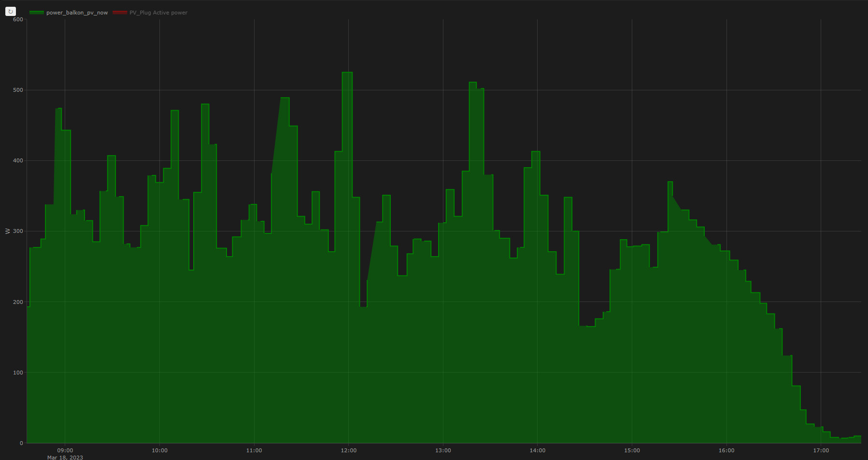Image resolution: width=868 pixels, height=460 pixels.
Task: Click the 600 value on Y axis
Action: (18, 19)
